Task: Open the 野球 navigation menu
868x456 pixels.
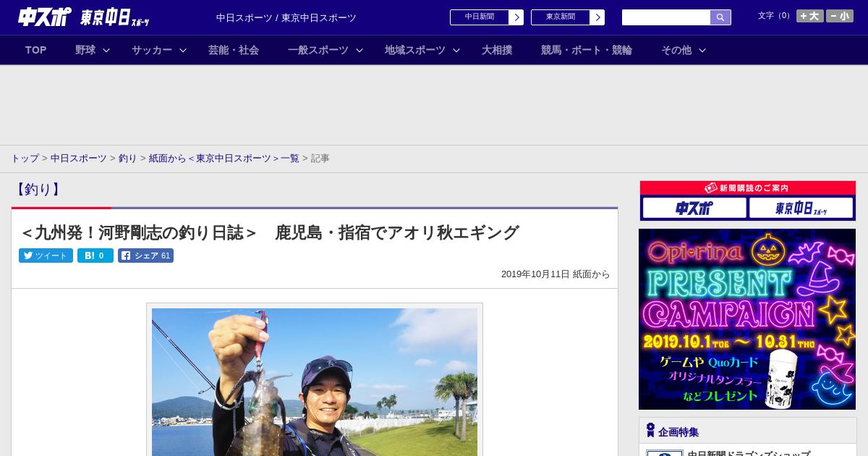Action: pyautogui.click(x=85, y=50)
